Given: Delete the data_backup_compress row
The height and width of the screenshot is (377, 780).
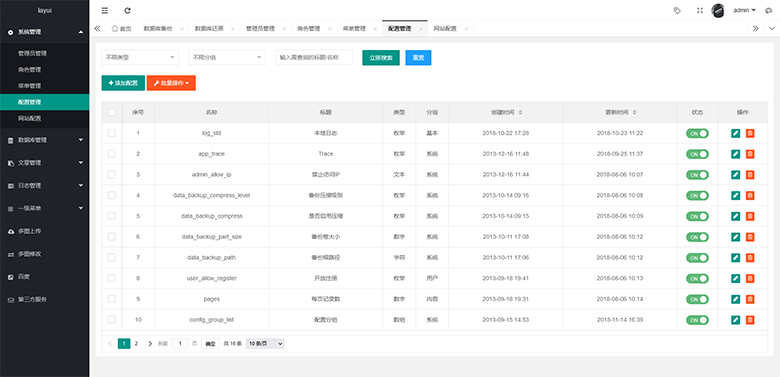Looking at the screenshot, I should coord(750,216).
